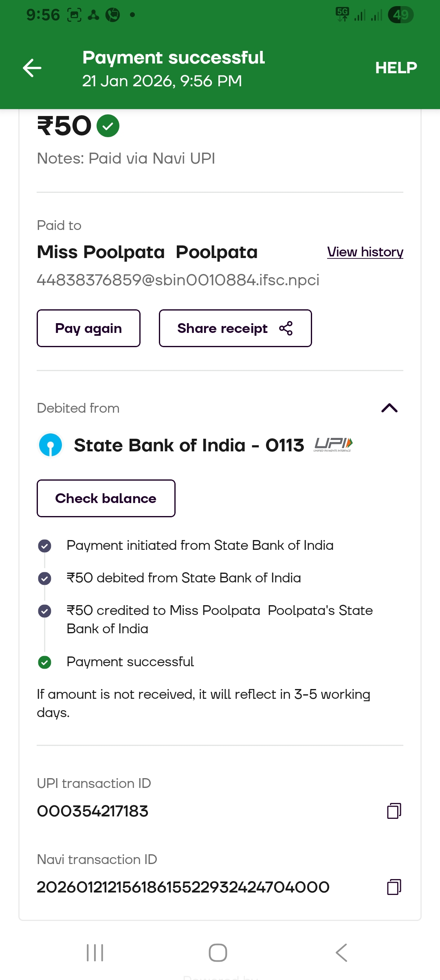Collapse the Debited from section
This screenshot has width=440, height=980.
point(389,408)
